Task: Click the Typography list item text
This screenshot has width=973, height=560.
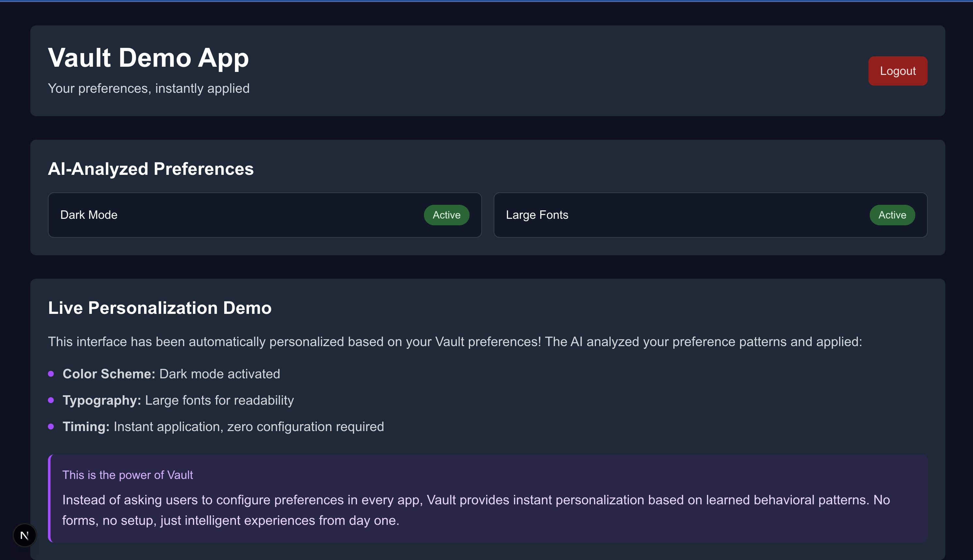Action: click(178, 400)
